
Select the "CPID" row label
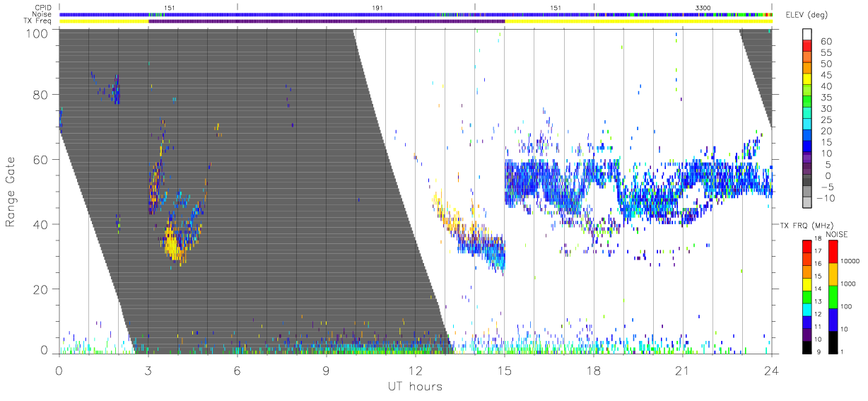[44, 8]
